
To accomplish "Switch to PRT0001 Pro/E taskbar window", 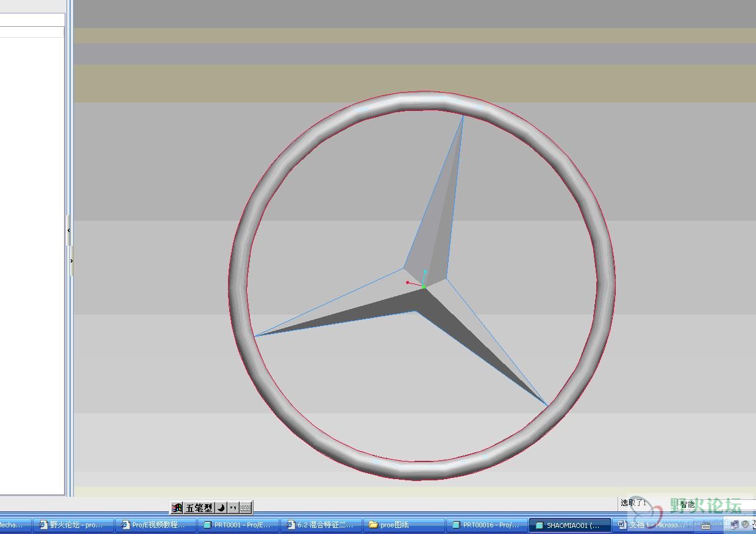I will 238,525.
